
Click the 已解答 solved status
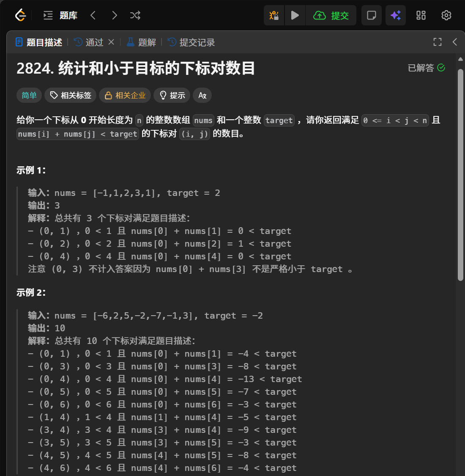pos(426,68)
